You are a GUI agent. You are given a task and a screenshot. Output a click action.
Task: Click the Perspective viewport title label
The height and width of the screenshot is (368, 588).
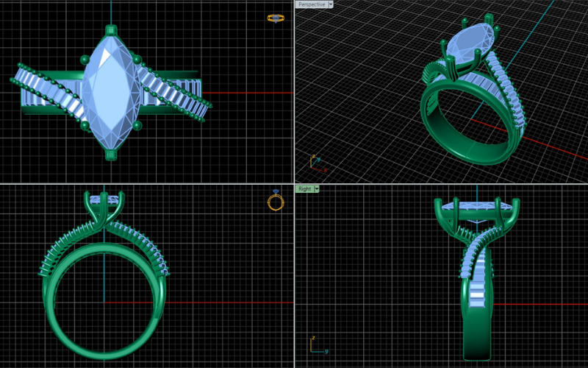(310, 4)
